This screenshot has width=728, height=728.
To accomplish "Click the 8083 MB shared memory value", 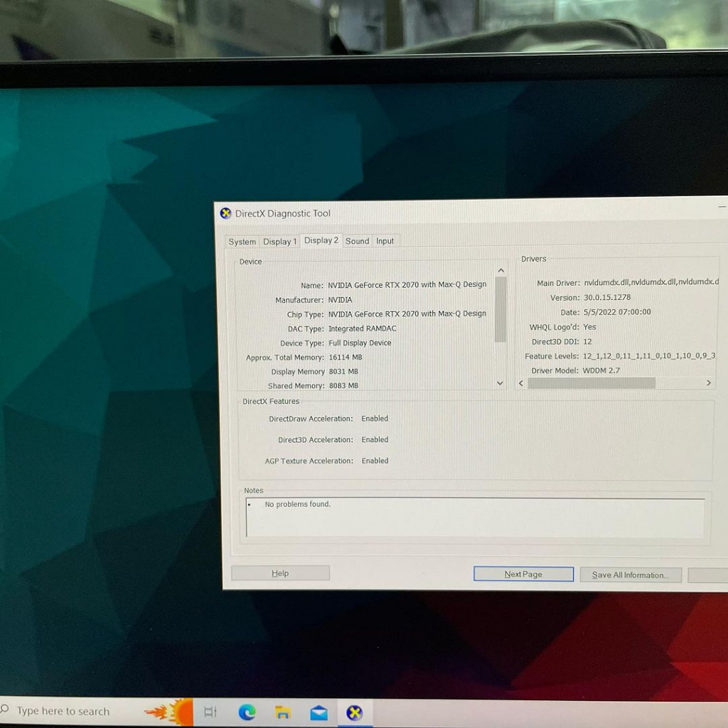I will pos(343,386).
